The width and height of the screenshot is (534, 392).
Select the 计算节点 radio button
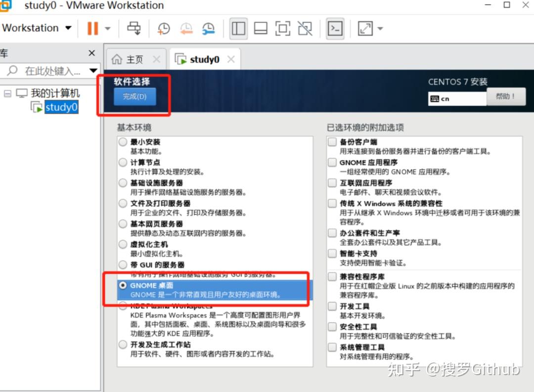[x=123, y=162]
